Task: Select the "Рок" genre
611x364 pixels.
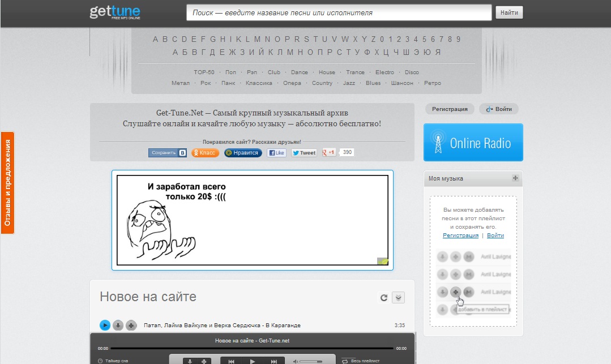Action: (x=206, y=83)
